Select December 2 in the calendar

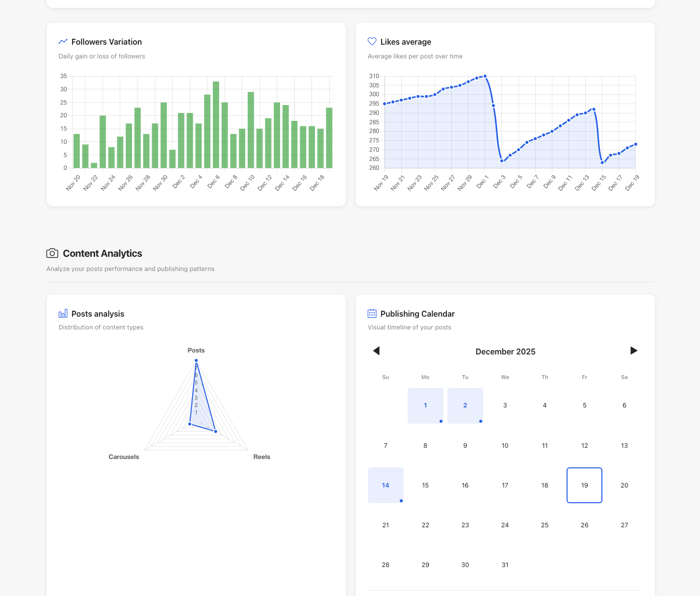point(465,406)
